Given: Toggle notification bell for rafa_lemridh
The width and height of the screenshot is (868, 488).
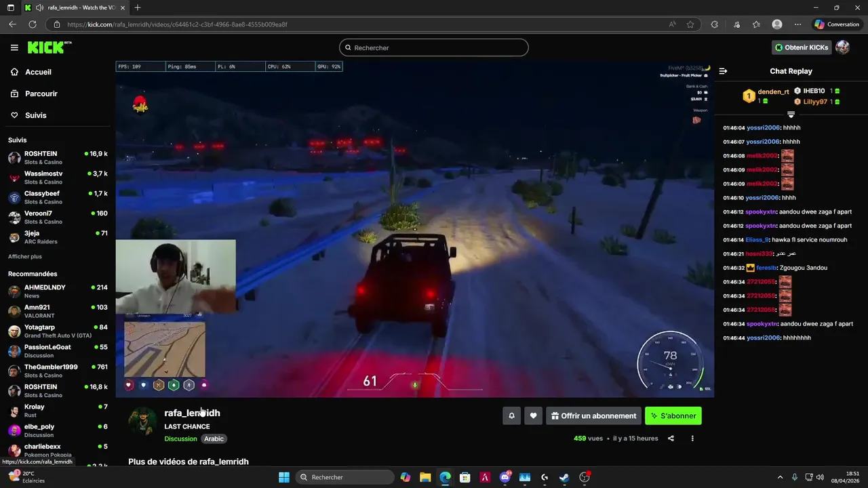Looking at the screenshot, I should (512, 416).
